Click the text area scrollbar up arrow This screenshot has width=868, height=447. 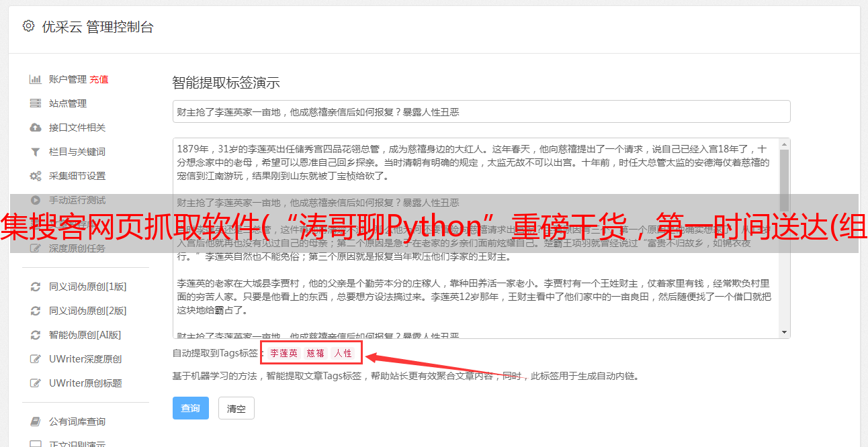click(x=784, y=144)
